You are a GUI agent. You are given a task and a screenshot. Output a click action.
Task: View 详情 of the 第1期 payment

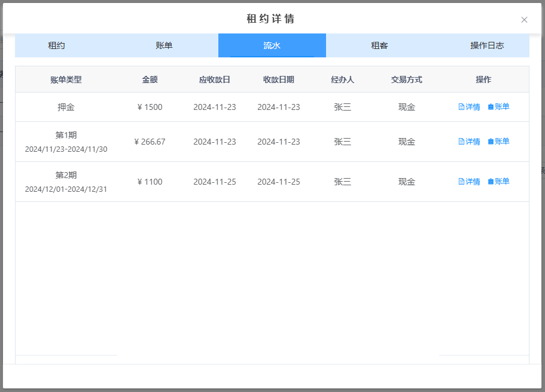(469, 142)
